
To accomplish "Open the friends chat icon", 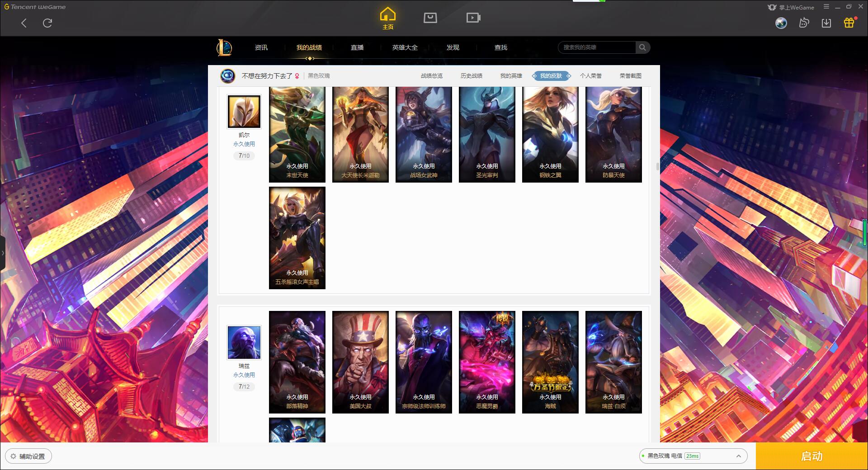I will pyautogui.click(x=804, y=23).
